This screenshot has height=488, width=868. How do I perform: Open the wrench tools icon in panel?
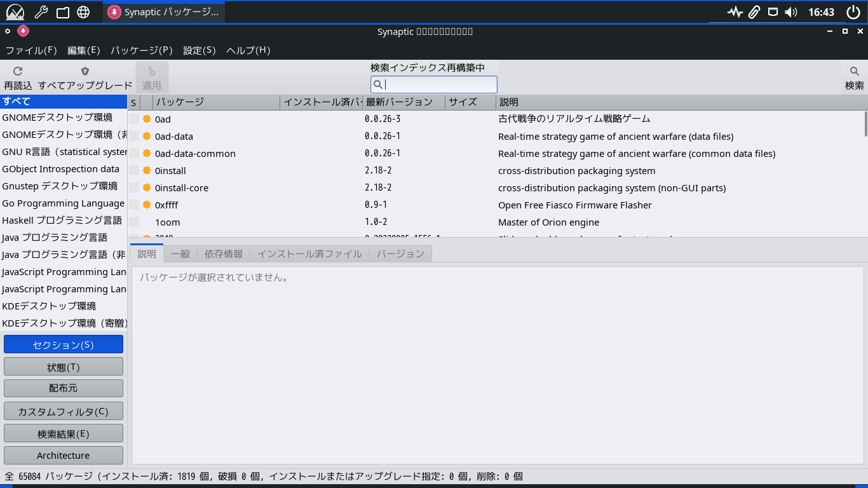(41, 12)
